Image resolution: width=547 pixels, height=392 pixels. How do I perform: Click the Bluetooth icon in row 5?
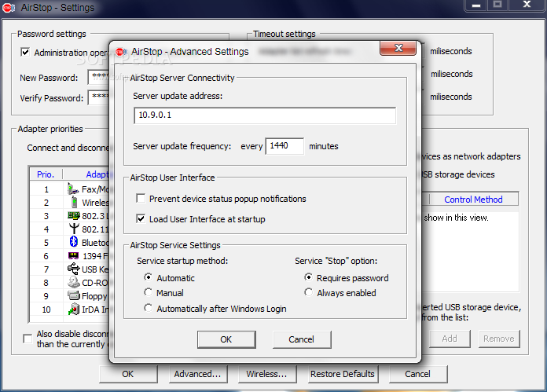point(74,241)
